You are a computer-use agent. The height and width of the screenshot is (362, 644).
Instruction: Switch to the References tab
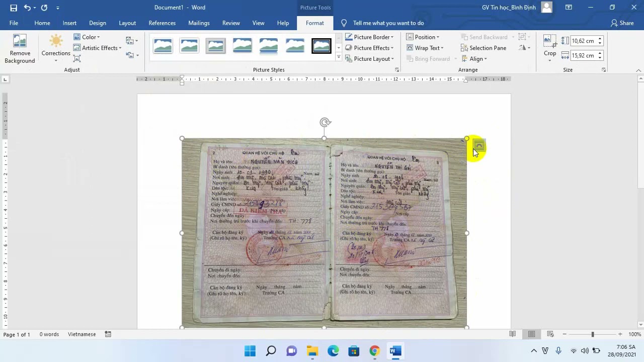pyautogui.click(x=162, y=23)
